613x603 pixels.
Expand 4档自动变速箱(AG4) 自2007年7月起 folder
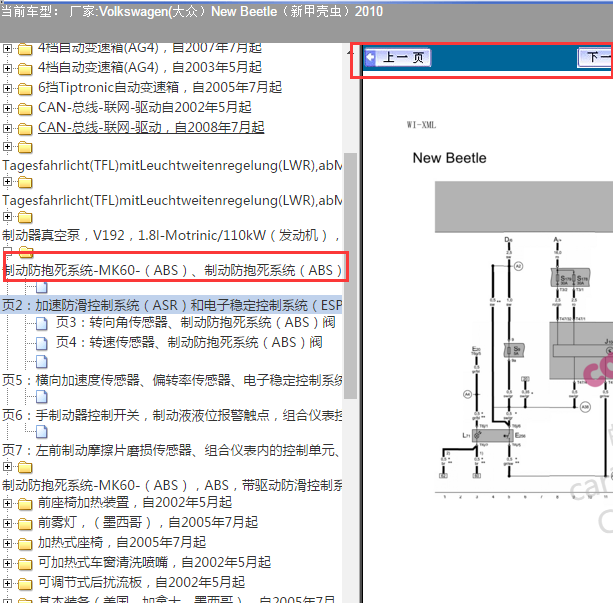click(x=7, y=48)
